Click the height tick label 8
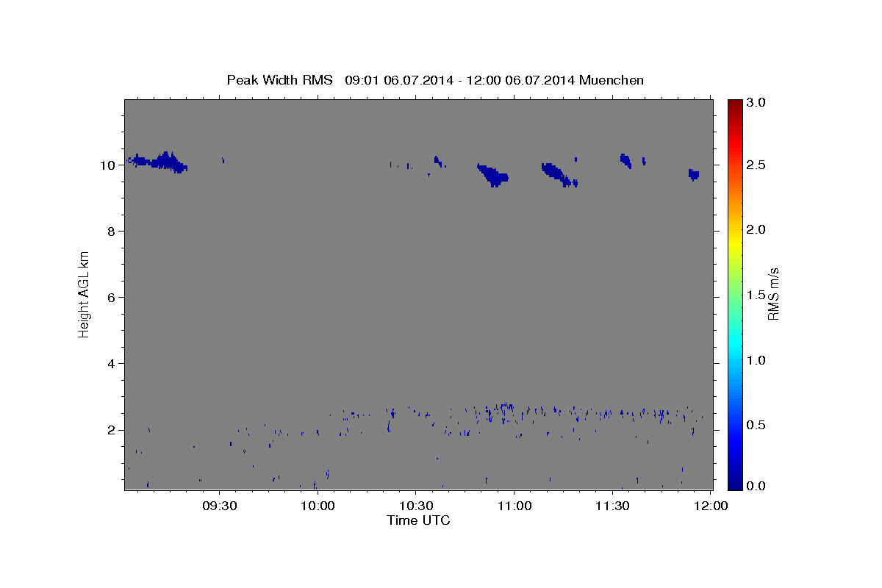 point(110,232)
